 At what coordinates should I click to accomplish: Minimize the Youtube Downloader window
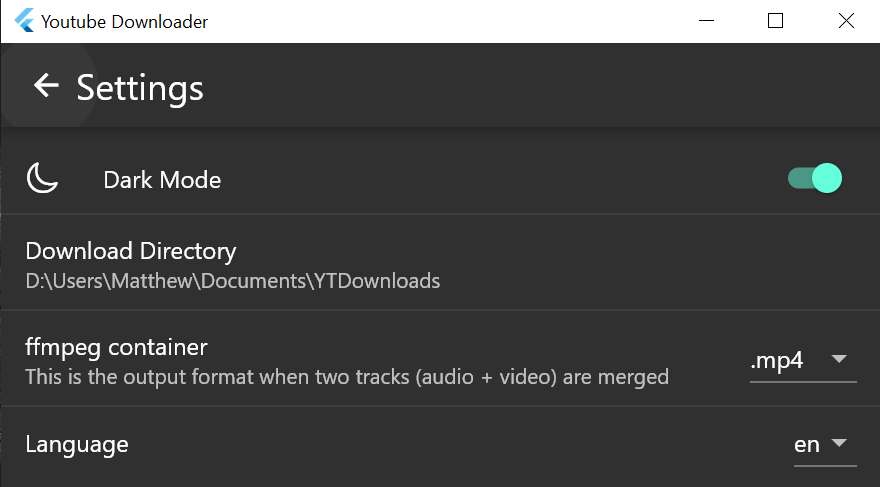[x=706, y=21]
